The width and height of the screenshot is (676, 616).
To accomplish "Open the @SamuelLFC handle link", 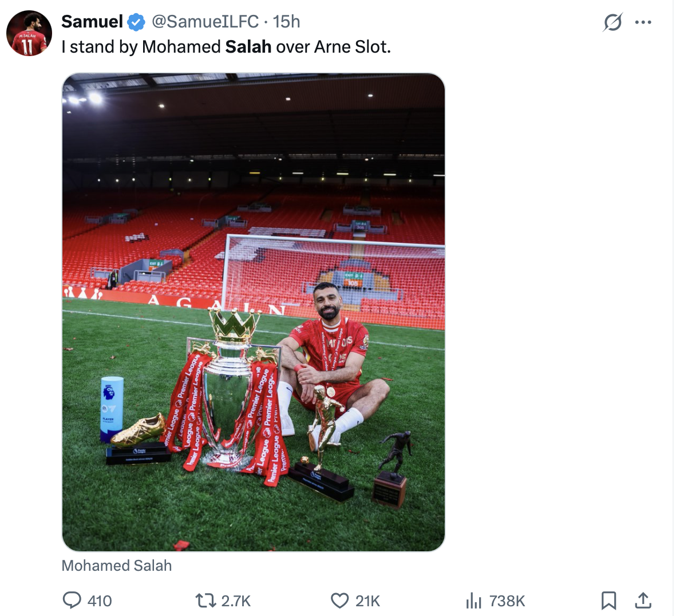I will point(205,22).
